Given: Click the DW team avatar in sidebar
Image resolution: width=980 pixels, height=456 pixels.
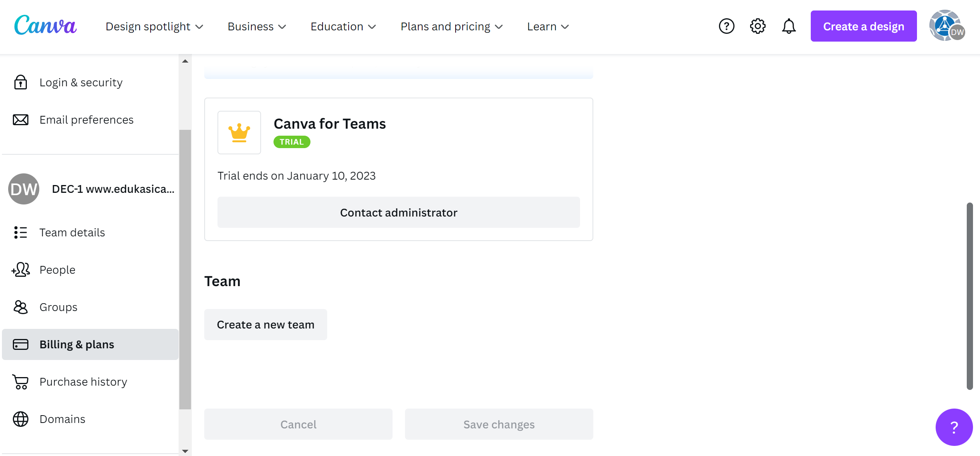Looking at the screenshot, I should pyautogui.click(x=24, y=189).
